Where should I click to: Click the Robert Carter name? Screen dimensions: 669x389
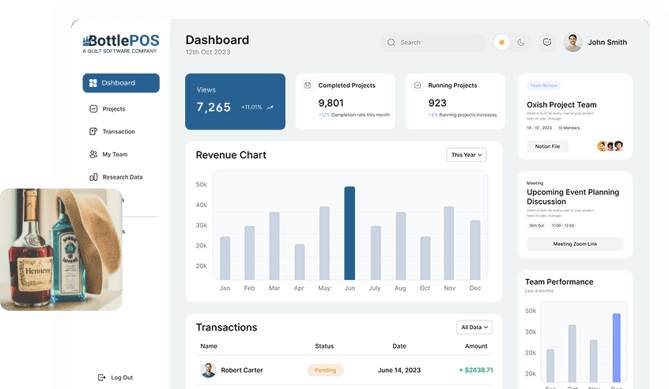(x=242, y=370)
